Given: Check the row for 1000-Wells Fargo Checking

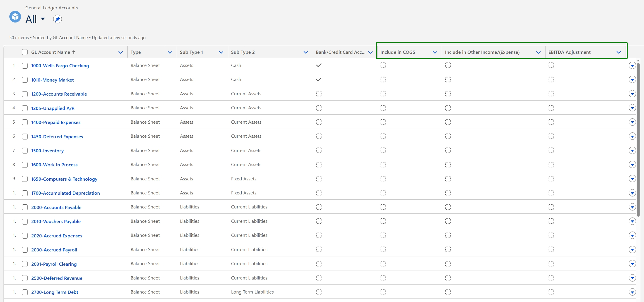Looking at the screenshot, I should point(25,66).
